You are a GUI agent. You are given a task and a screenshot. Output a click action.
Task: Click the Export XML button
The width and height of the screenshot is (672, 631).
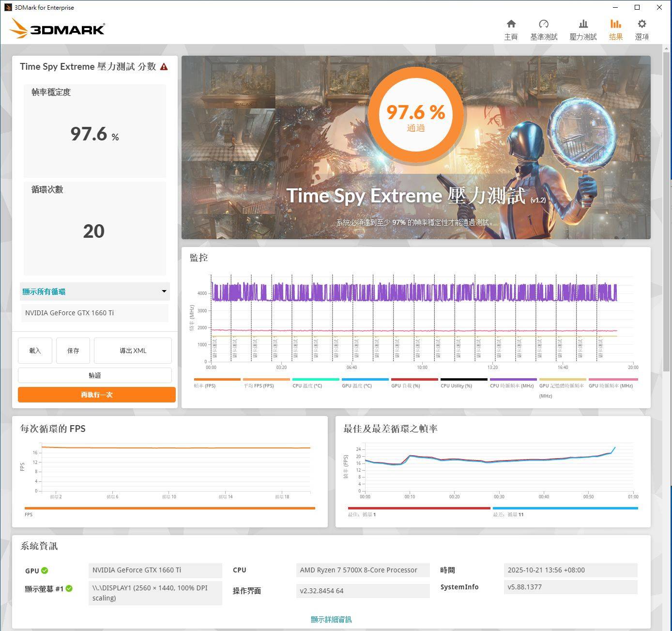pos(133,351)
